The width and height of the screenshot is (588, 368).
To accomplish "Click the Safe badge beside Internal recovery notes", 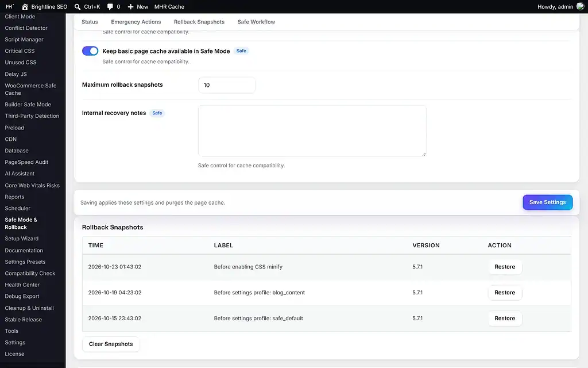I will (x=157, y=113).
